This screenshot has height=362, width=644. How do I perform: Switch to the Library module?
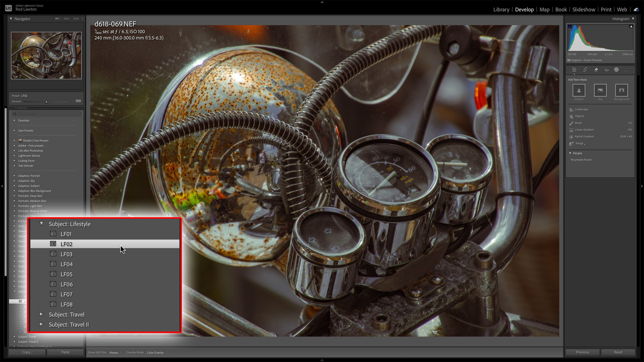click(x=501, y=10)
